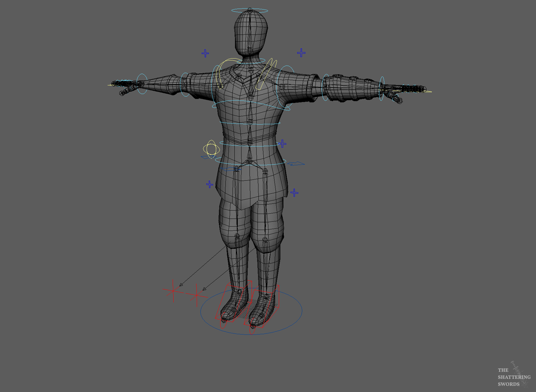Select the red toe circle on the viewer's-left foot
The width and height of the screenshot is (536, 392).
223,320
